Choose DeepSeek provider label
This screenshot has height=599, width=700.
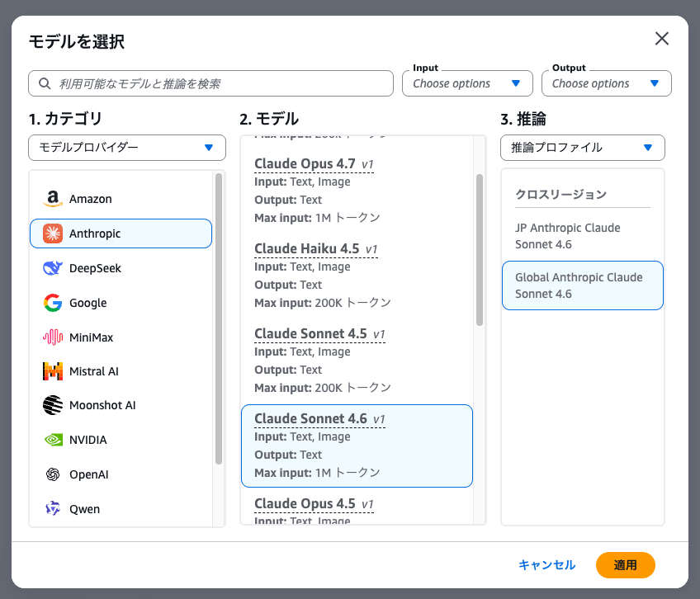click(x=95, y=268)
